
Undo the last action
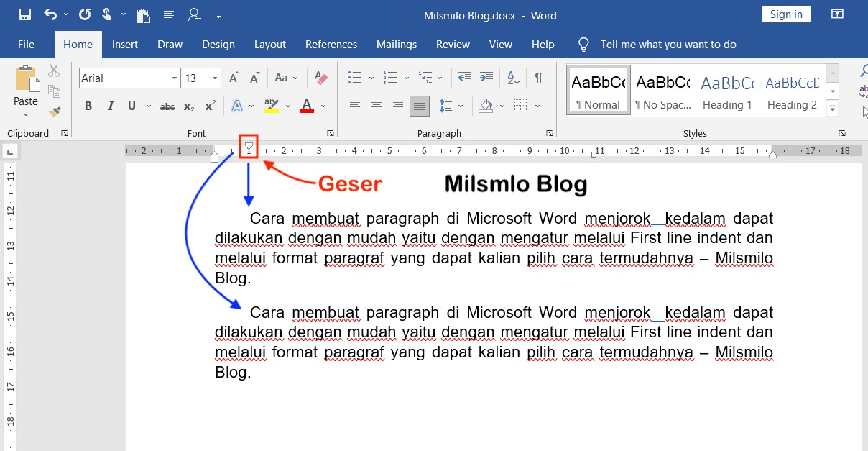(50, 14)
